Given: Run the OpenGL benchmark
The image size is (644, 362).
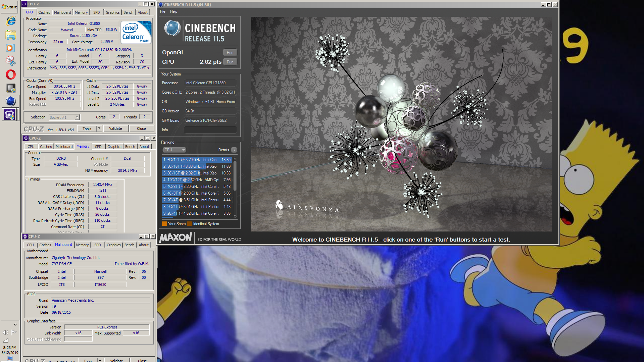Looking at the screenshot, I should [230, 52].
